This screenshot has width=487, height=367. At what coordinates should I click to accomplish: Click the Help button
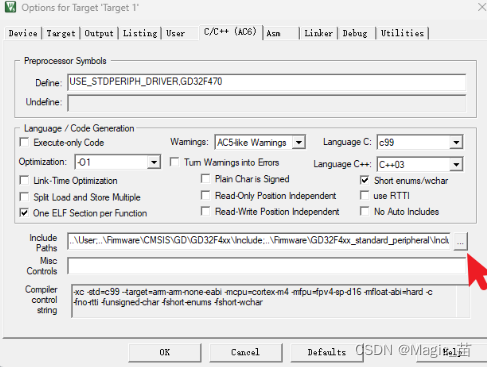pos(452,353)
